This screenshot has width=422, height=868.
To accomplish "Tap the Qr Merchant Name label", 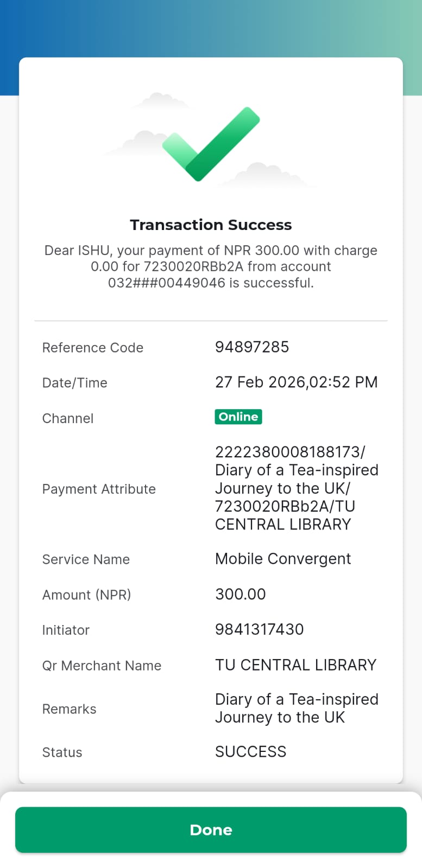I will click(x=102, y=666).
